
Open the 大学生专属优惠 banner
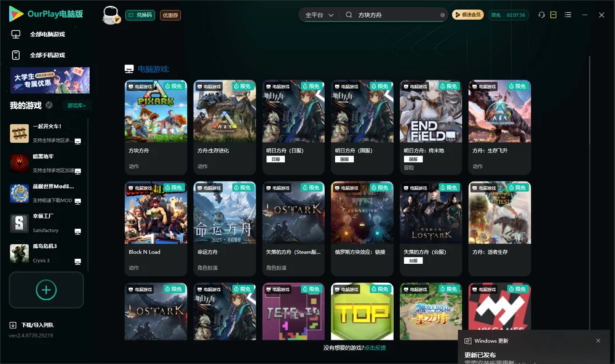coord(50,80)
